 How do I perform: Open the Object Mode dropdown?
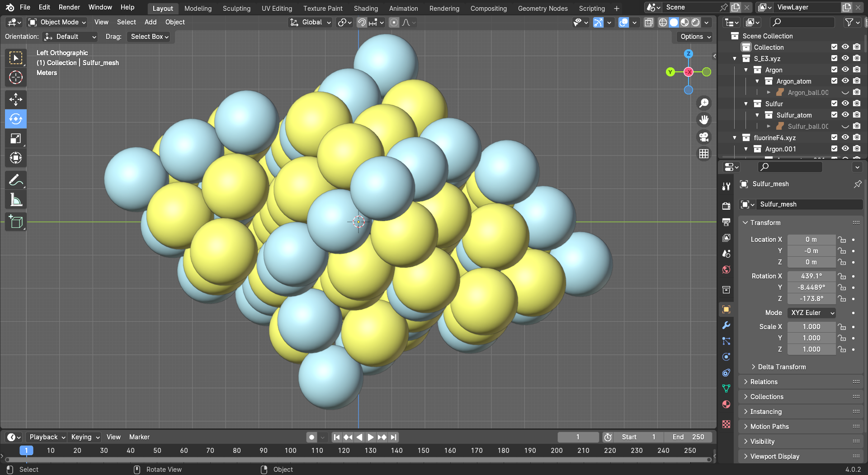[x=57, y=22]
